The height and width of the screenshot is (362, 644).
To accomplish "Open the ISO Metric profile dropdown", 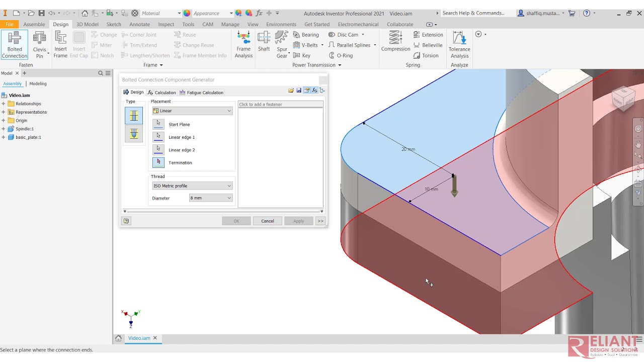I will 192,186.
